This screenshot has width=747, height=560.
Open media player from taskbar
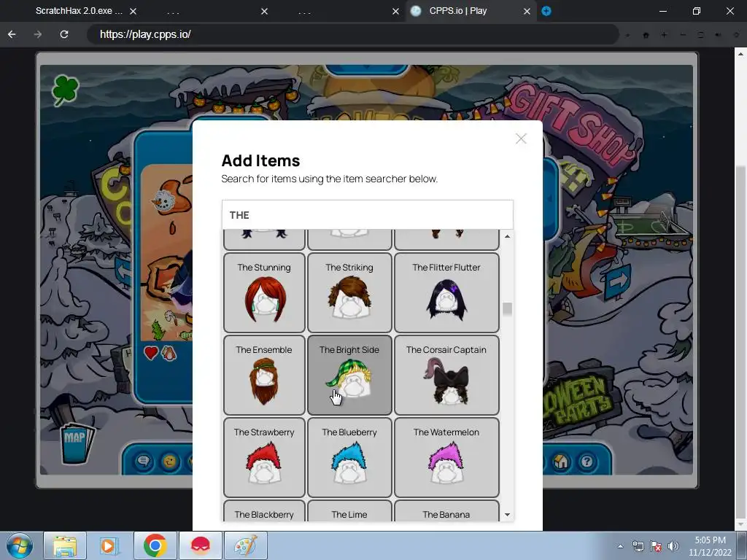(x=109, y=545)
